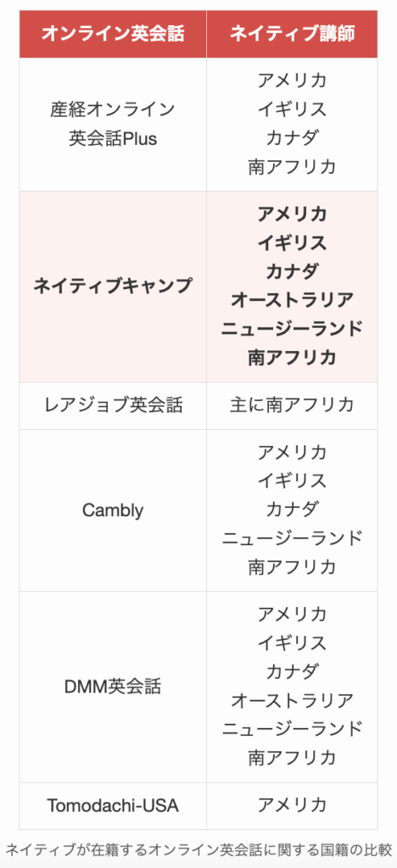The image size is (397, 868).
Task: Select the bold ネイティブキャンプ cell
Action: point(113,287)
